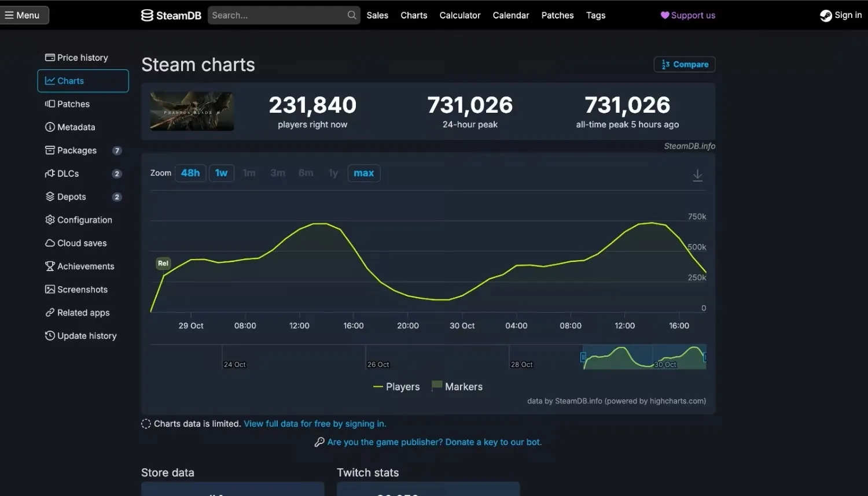868x496 pixels.
Task: Click Donate a key to our bot link
Action: [x=435, y=442]
